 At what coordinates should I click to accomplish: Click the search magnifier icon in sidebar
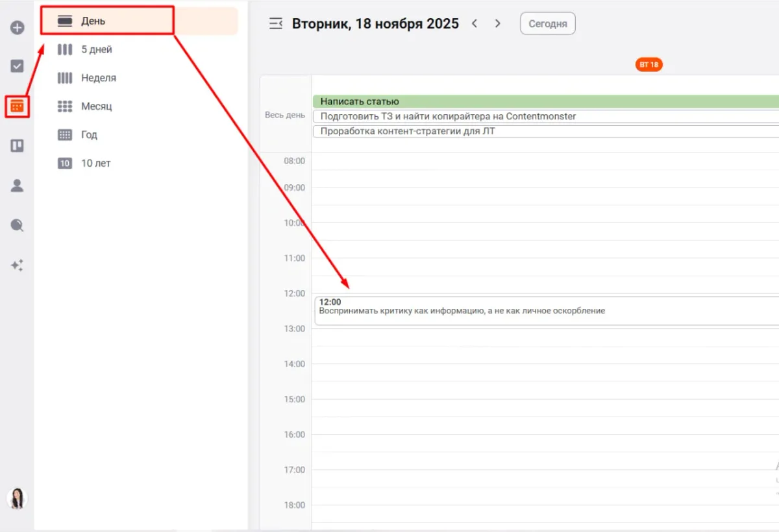[18, 225]
